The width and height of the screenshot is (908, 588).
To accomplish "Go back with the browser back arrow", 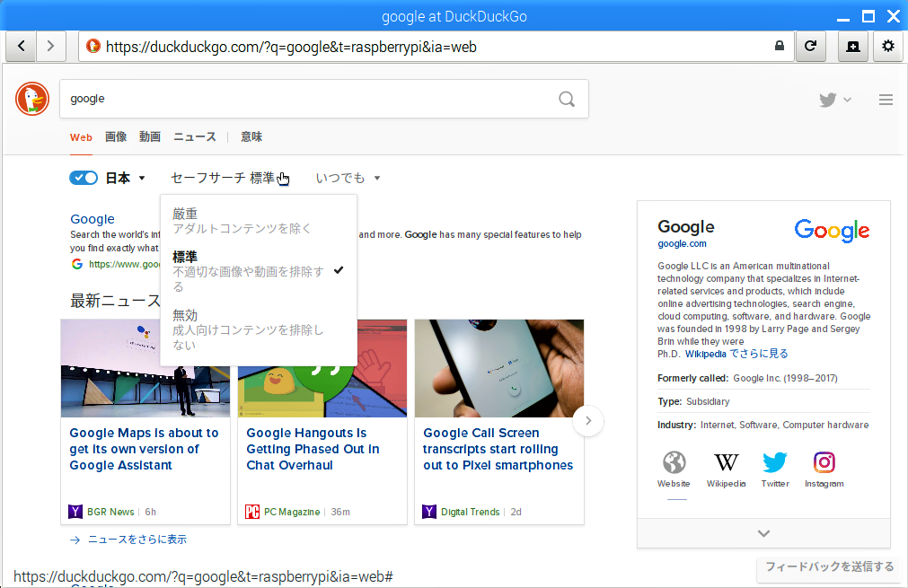I will pos(22,47).
